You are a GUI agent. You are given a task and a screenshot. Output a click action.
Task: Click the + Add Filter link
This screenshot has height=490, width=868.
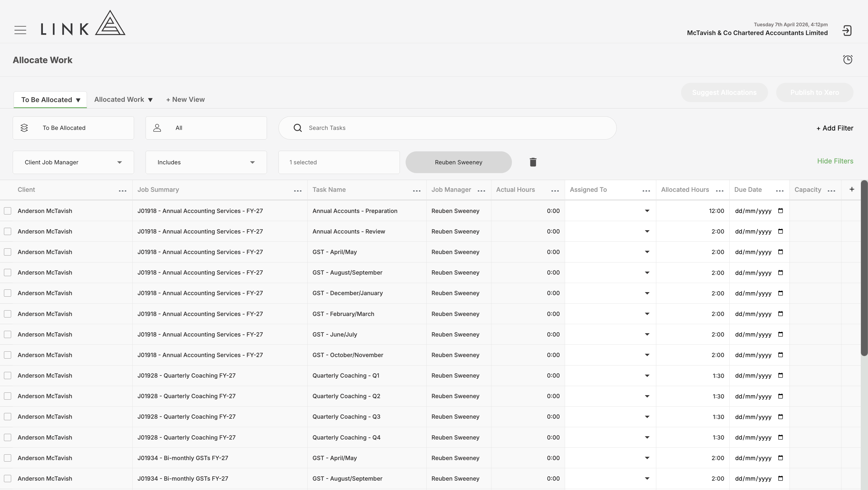point(835,128)
